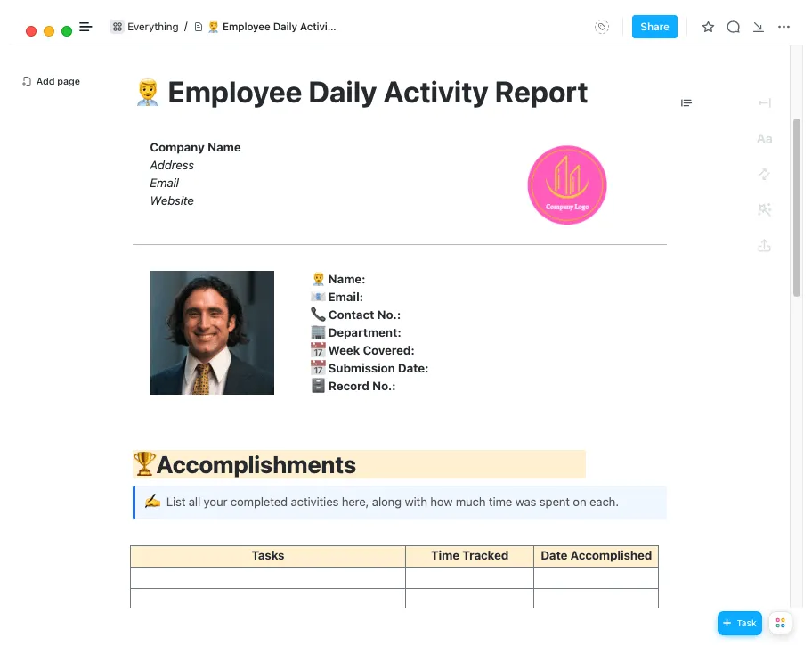Open the ellipsis menu in the top bar
Viewport: 812px width, 654px height.
783,27
